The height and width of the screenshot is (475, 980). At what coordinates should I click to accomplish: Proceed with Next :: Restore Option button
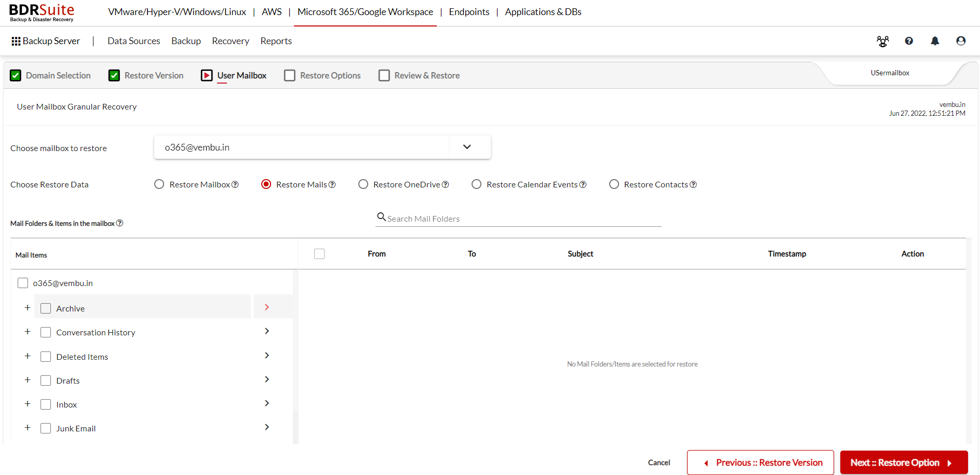pyautogui.click(x=904, y=463)
